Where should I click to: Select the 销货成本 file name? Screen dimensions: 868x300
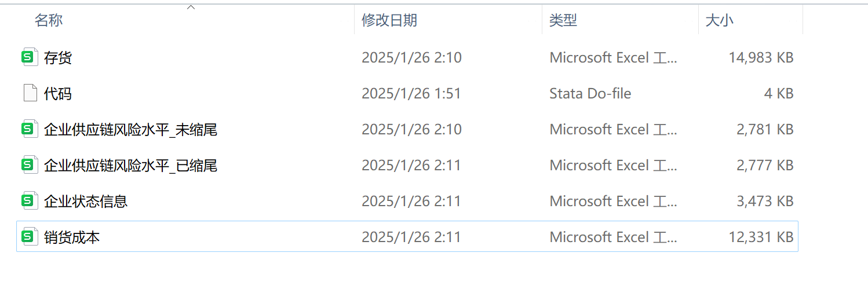72,237
